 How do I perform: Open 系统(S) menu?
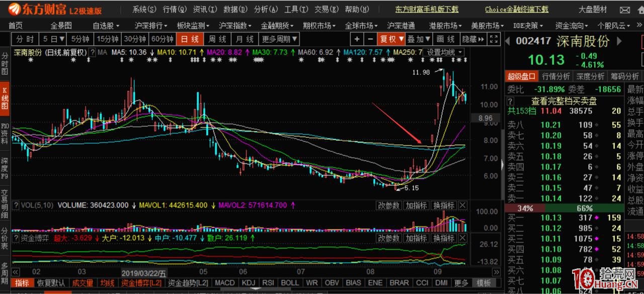(144, 9)
